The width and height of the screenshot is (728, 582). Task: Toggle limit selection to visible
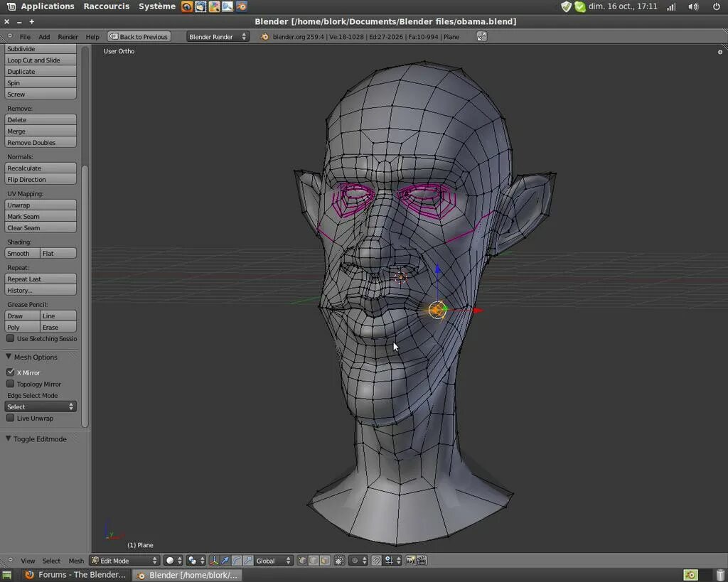[x=339, y=560]
